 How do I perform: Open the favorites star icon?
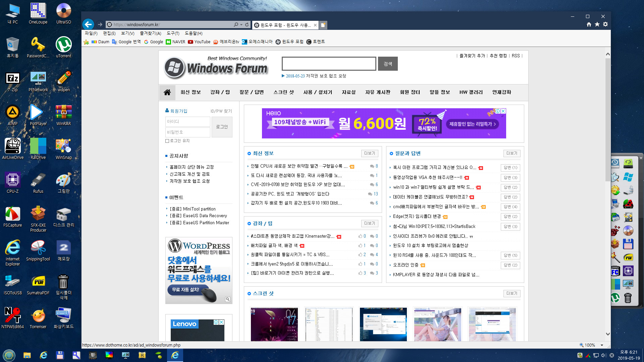tap(597, 24)
